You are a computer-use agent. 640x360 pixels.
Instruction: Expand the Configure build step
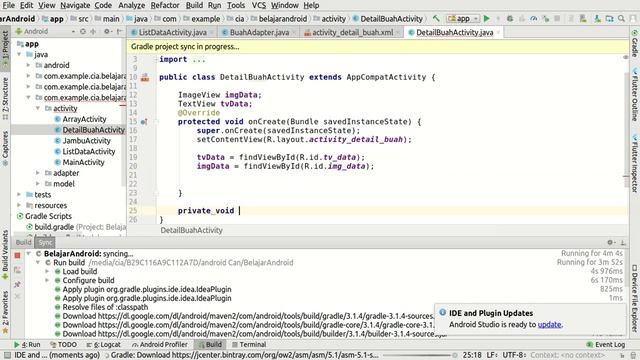click(x=47, y=280)
